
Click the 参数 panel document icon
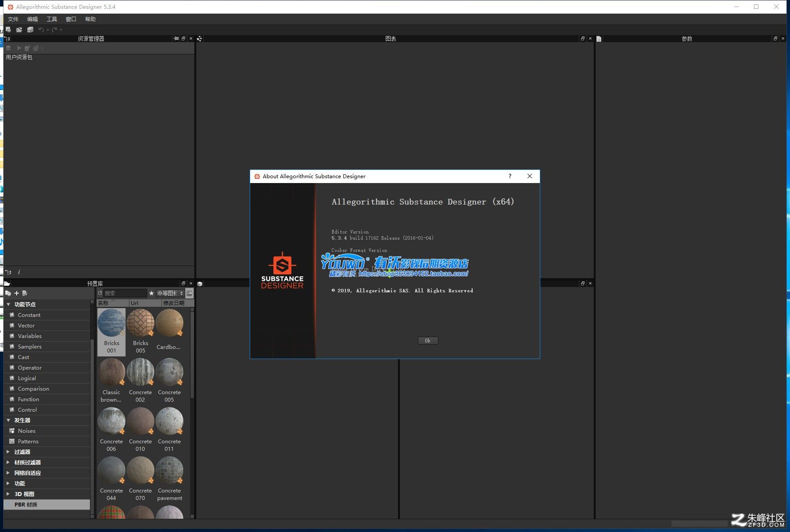(599, 39)
